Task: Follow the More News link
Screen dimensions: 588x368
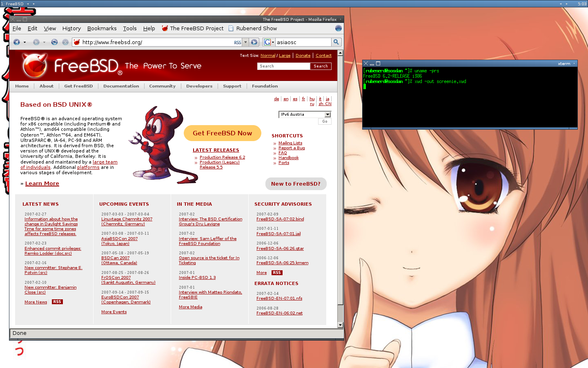Action: pos(36,302)
